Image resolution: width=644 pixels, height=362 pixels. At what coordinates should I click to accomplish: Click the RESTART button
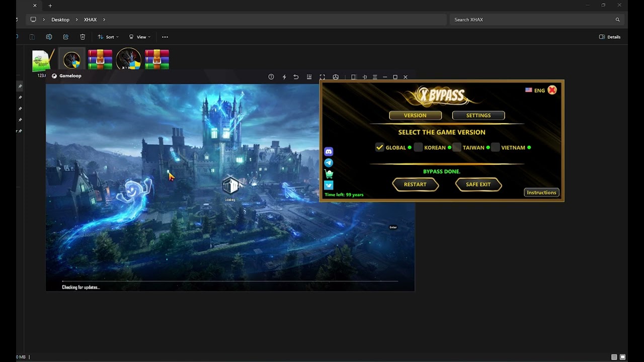click(415, 185)
